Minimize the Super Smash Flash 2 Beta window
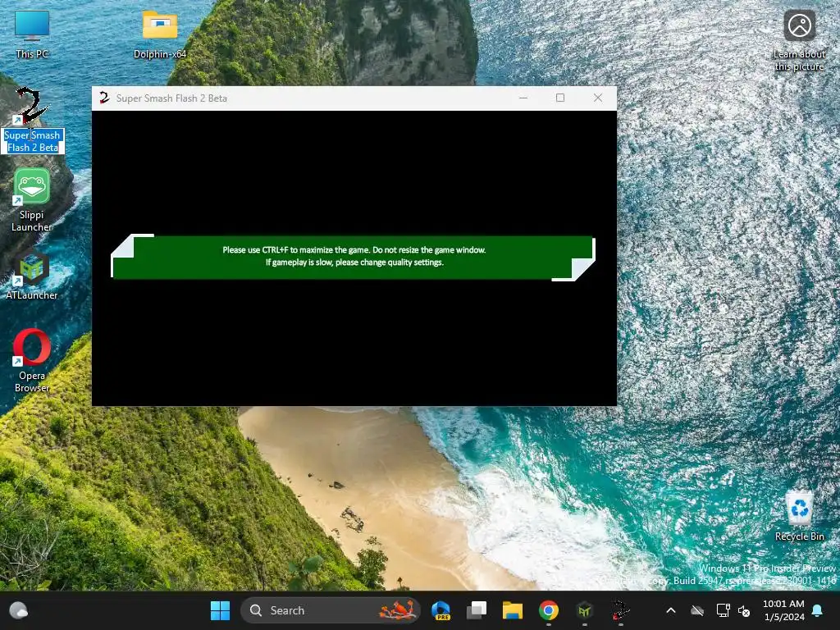840x630 pixels. [523, 98]
